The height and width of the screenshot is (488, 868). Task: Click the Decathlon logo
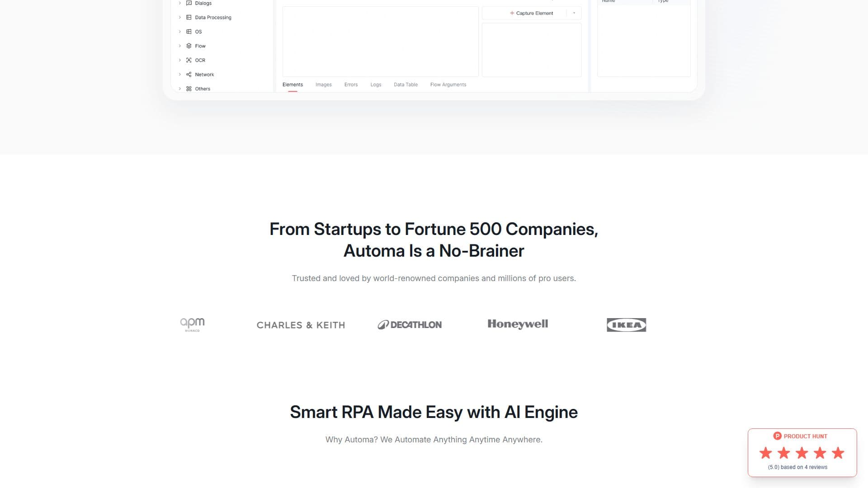click(410, 324)
